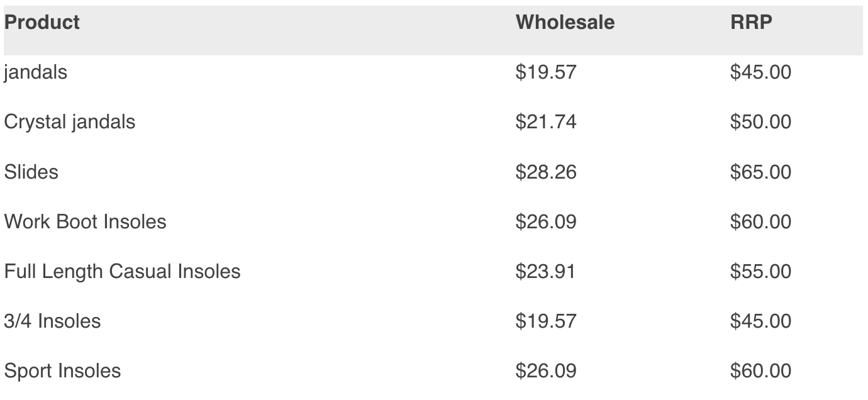
Task: Click the $21.74 wholesale price
Action: pyautogui.click(x=546, y=122)
